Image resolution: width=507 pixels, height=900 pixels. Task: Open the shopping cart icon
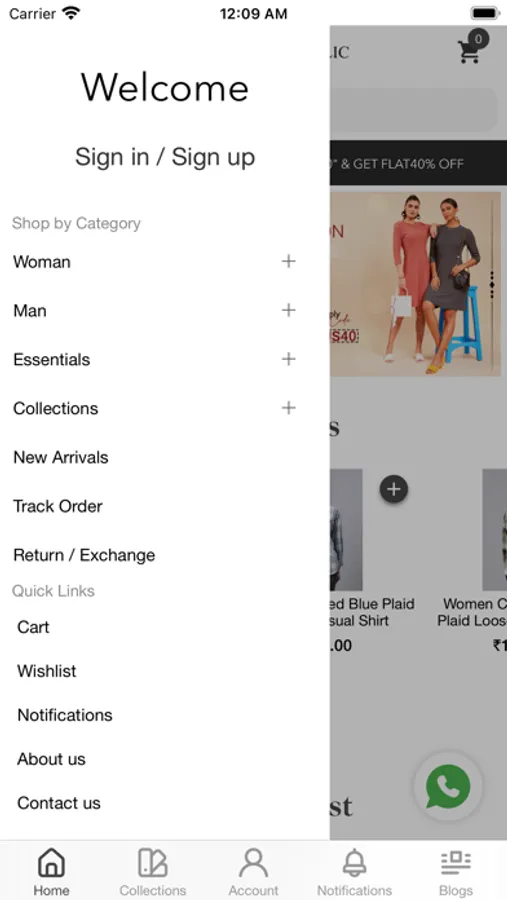(x=469, y=51)
